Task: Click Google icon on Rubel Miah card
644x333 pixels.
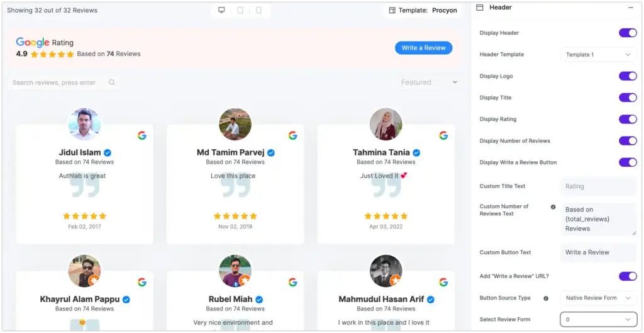Action: coord(292,282)
